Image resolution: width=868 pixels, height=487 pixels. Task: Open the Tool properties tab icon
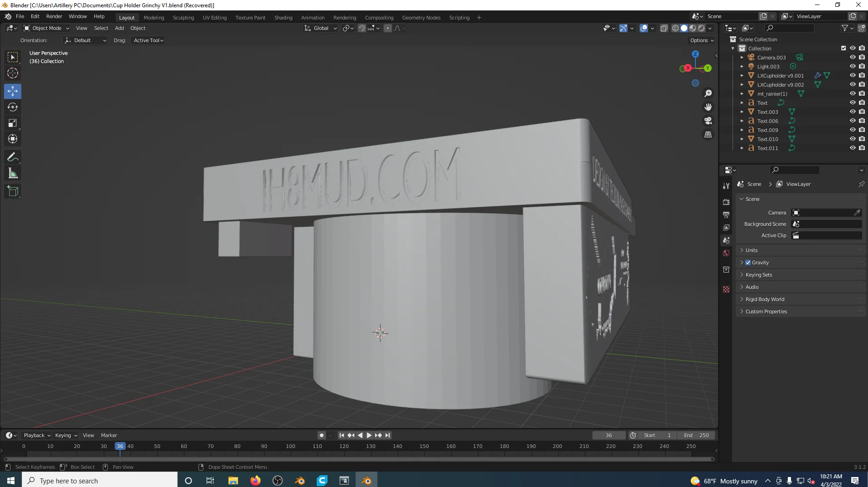tap(726, 186)
